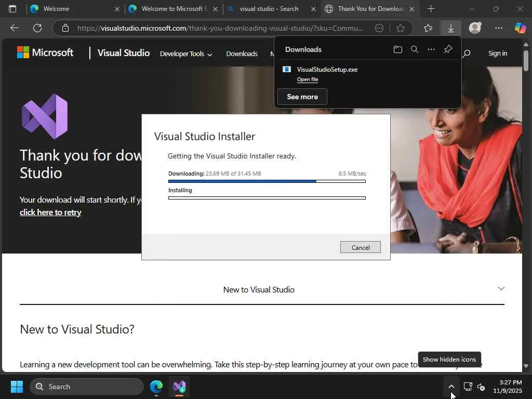Cancel the Visual Studio Installer
Screen dimensions: 532x399
point(361,247)
